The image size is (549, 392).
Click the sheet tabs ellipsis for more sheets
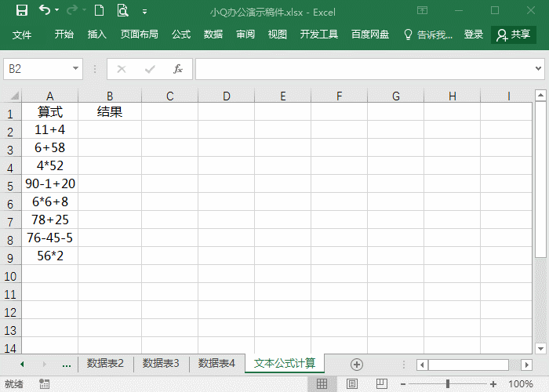tap(67, 365)
